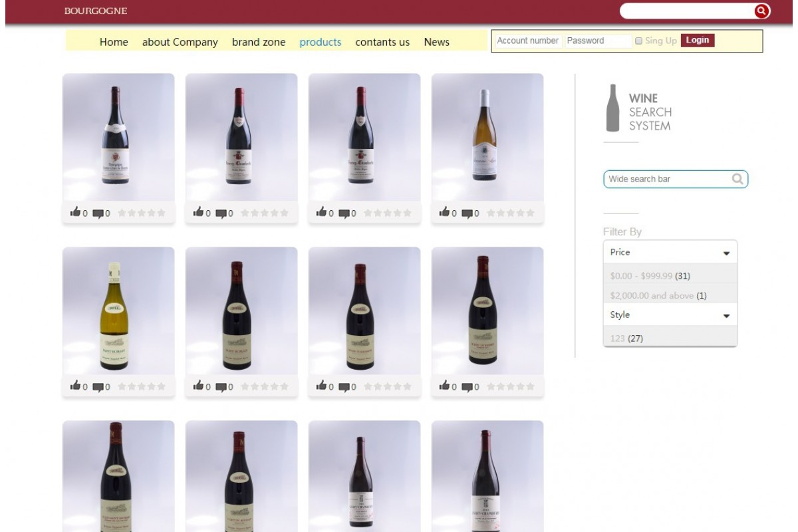The image size is (798, 532).
Task: Select the products menu item
Action: click(x=321, y=42)
